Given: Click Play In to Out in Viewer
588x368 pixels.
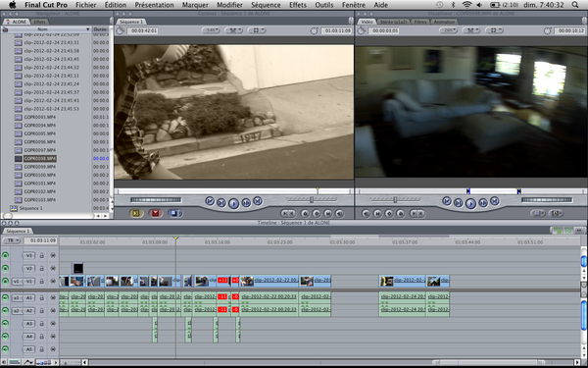Looking at the screenshot, I should (459, 203).
